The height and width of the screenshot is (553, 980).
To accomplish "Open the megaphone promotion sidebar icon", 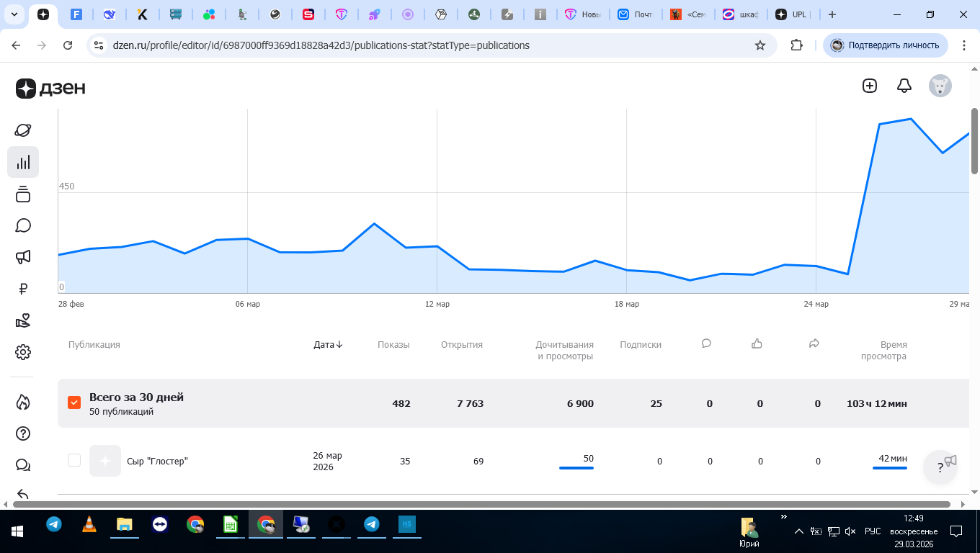I will coord(23,257).
